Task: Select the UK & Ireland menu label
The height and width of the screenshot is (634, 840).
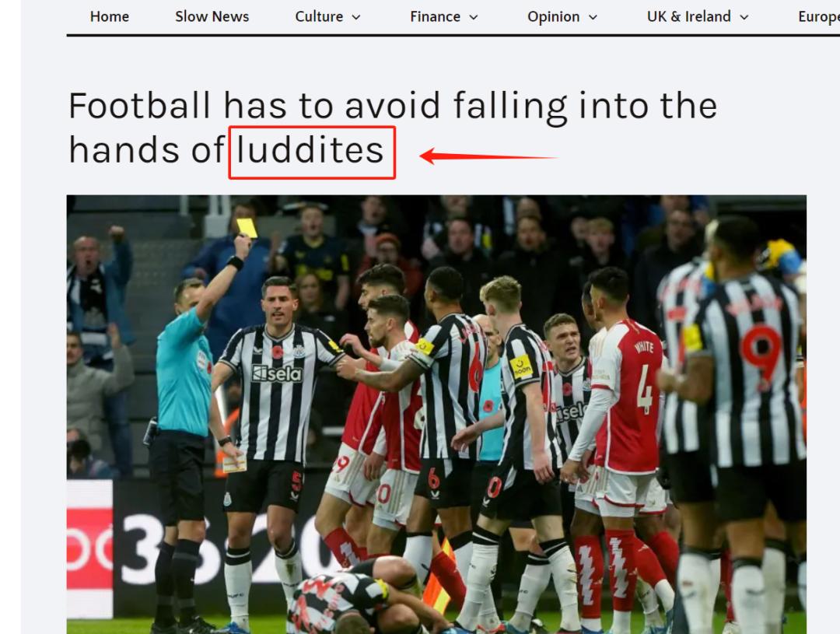Action: point(689,16)
